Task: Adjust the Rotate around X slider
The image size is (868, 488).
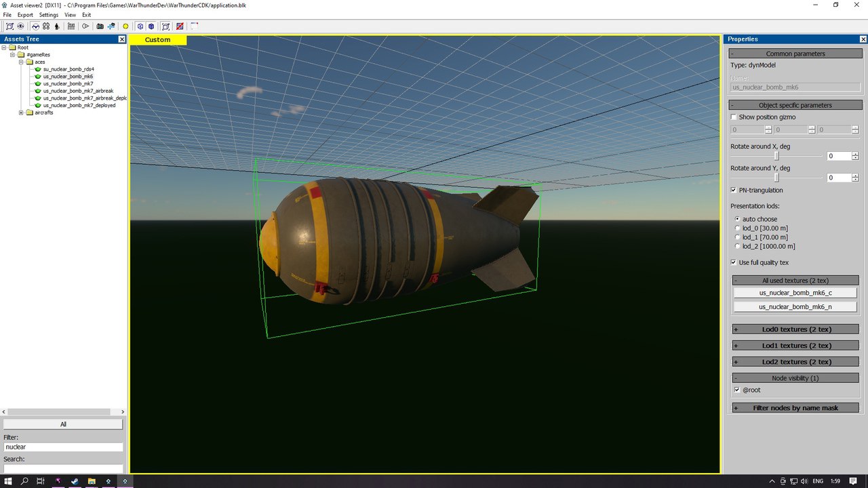Action: [777, 156]
